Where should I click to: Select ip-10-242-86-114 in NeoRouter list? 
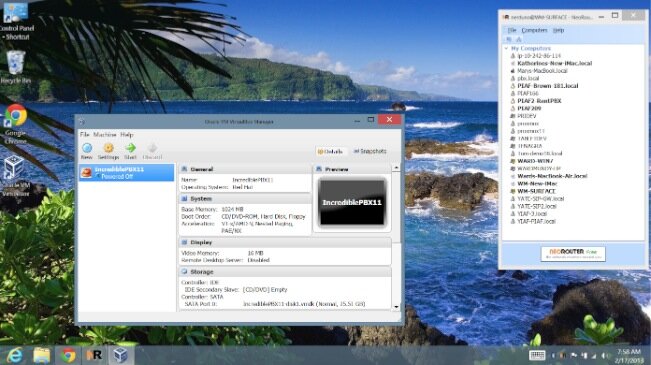pyautogui.click(x=539, y=56)
